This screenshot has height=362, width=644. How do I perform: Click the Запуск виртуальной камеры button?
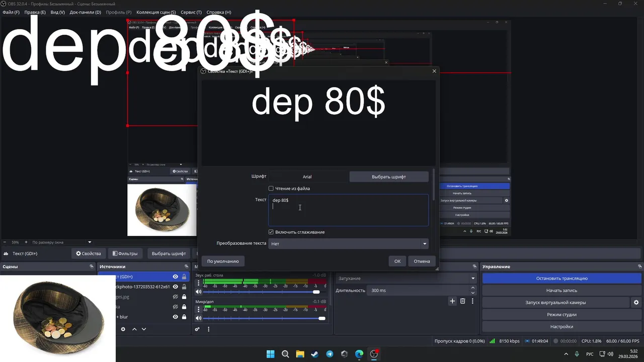tap(555, 303)
